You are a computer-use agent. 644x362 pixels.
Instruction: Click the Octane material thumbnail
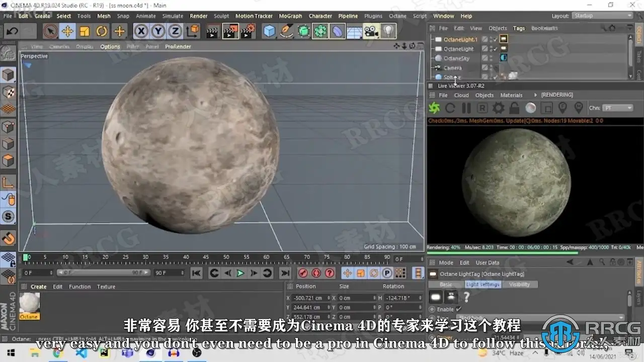29,303
